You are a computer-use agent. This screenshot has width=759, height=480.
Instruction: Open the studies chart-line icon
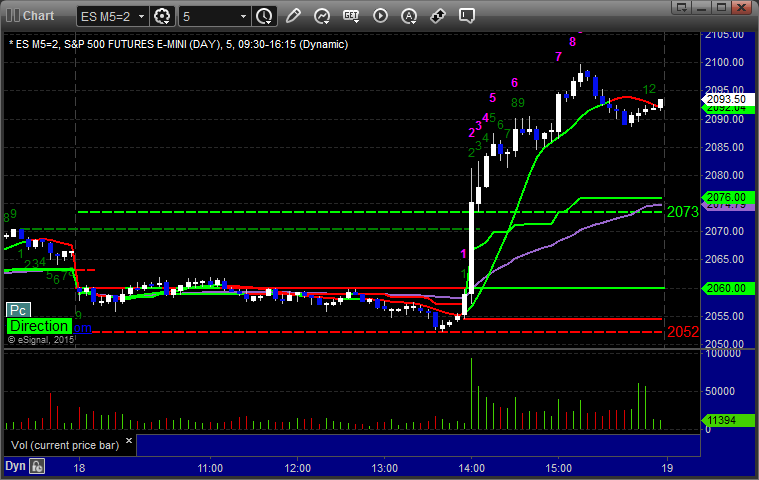click(322, 16)
